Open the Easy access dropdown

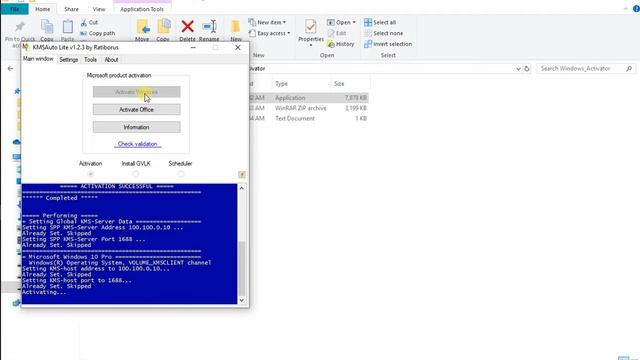(269, 33)
